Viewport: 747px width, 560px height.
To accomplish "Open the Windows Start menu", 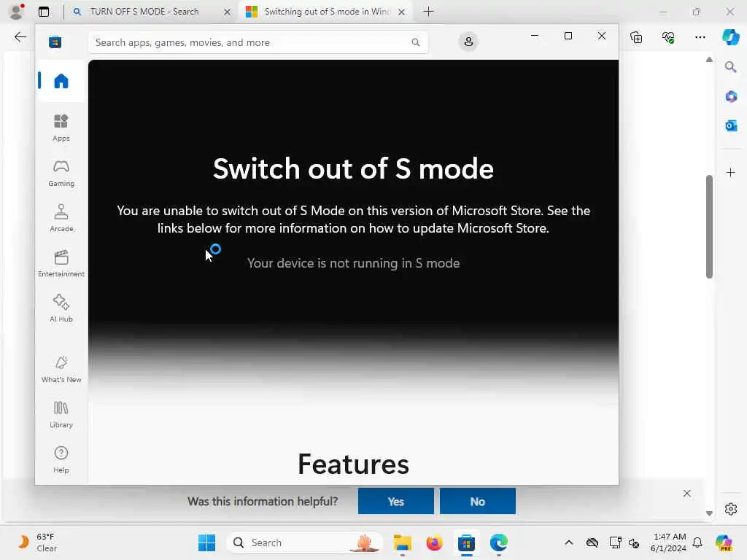I will tap(206, 542).
